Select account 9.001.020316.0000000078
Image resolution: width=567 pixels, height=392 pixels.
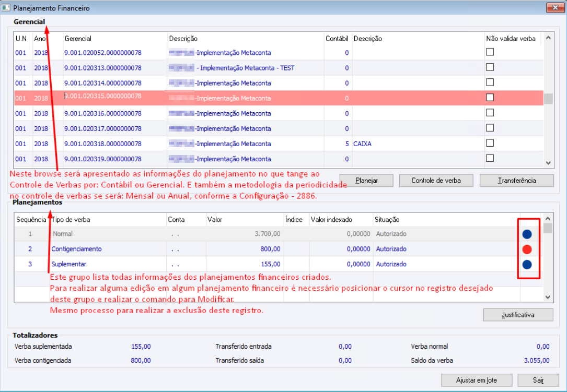pyautogui.click(x=103, y=113)
